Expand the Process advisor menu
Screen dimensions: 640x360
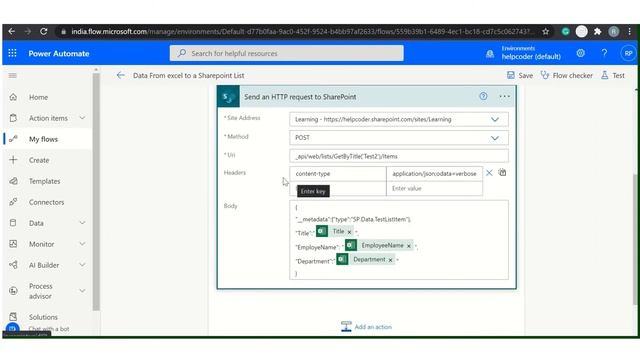coord(82,291)
